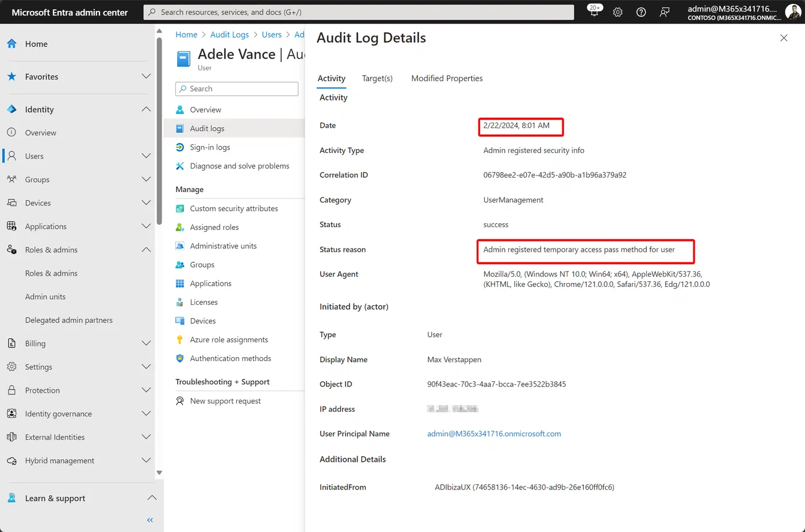Open the feedback icon in header
This screenshot has width=805, height=532.
point(665,12)
